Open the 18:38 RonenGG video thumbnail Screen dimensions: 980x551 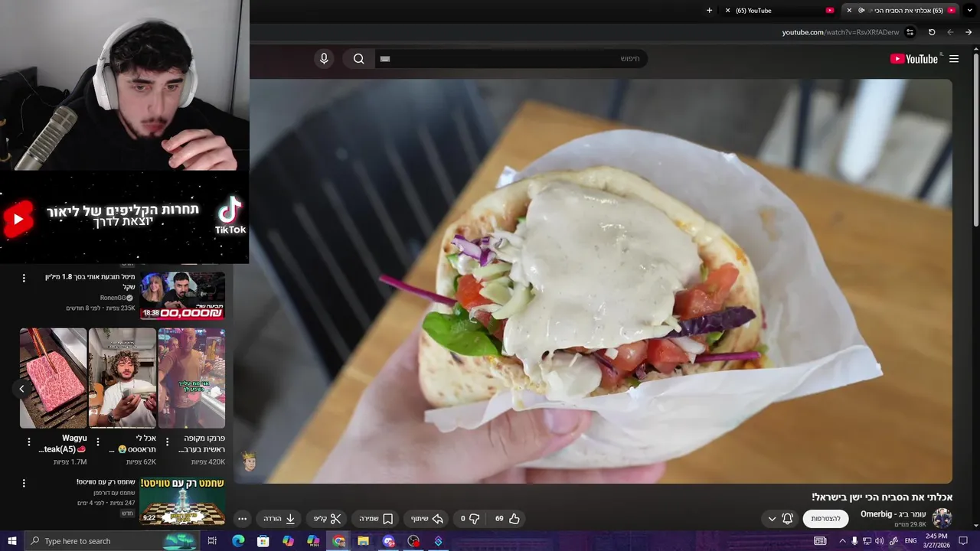tap(182, 295)
